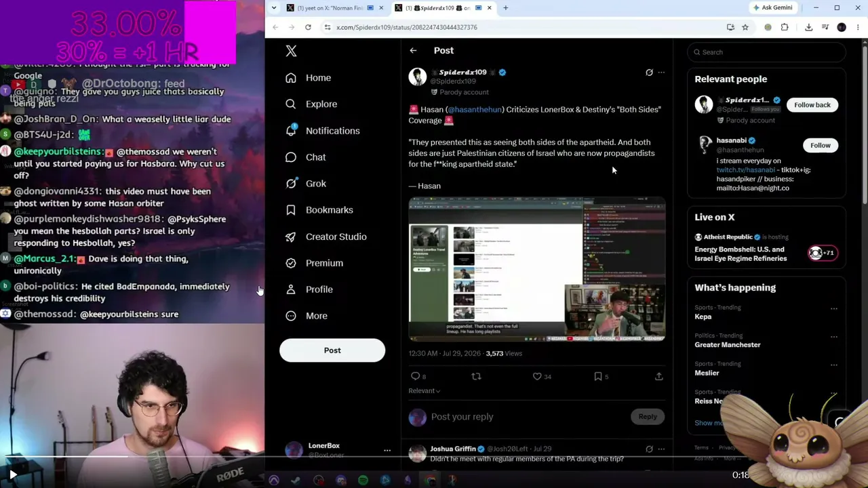
Task: Open more options for Meslier trend
Action: pyautogui.click(x=834, y=365)
